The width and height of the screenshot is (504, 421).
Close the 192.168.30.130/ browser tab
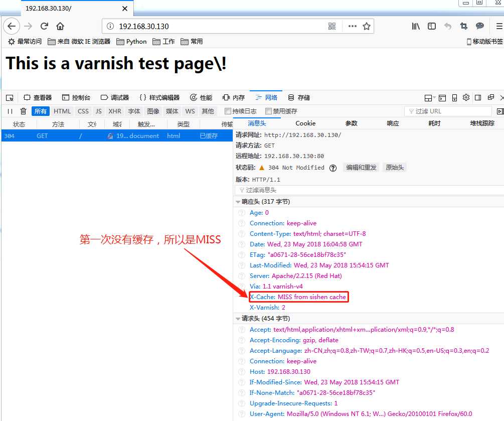[x=125, y=9]
